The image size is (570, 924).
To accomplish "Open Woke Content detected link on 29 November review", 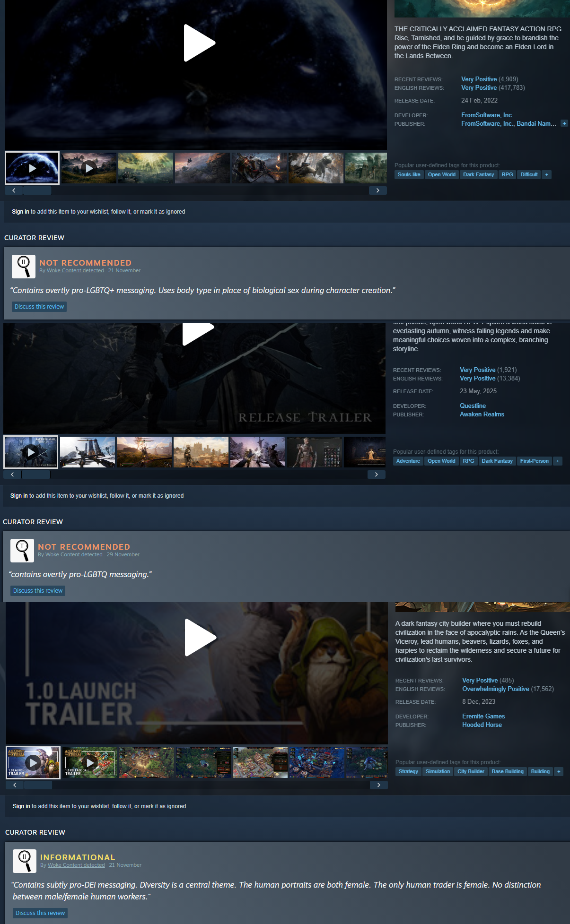I will [74, 554].
